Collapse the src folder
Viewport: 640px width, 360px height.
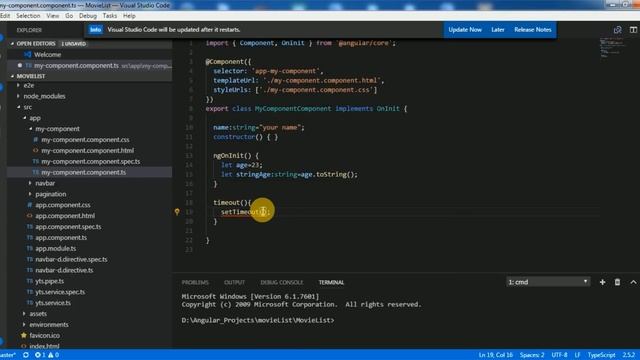click(27, 107)
